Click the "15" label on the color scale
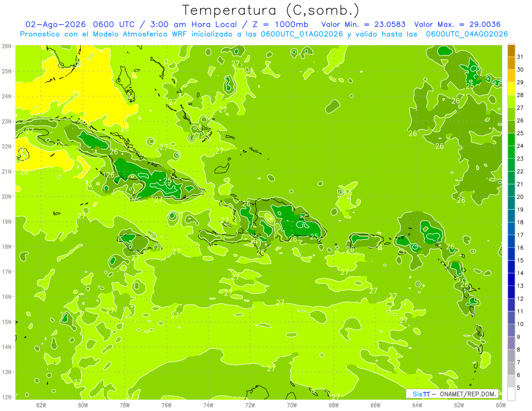The width and height of the screenshot is (532, 411). 520,260
